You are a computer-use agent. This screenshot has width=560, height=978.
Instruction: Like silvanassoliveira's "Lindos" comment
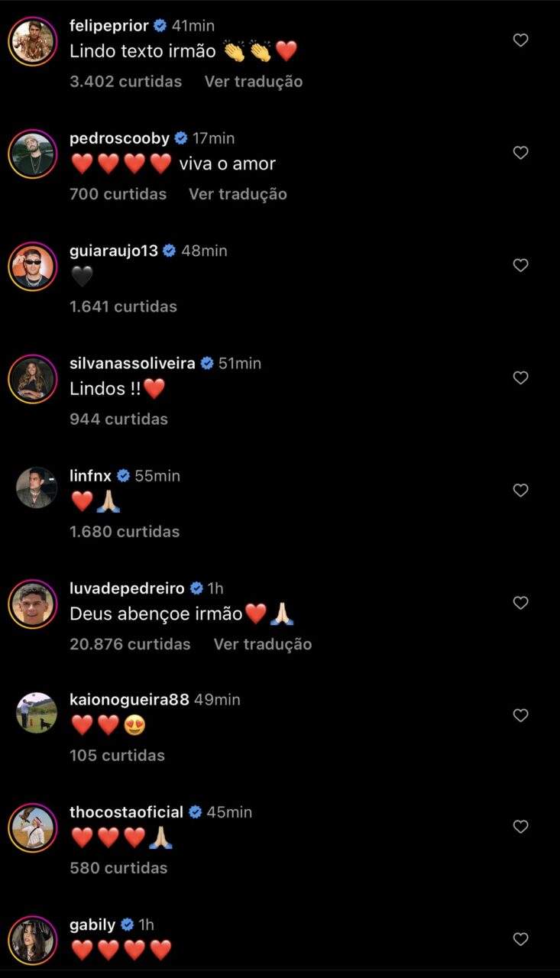point(520,377)
